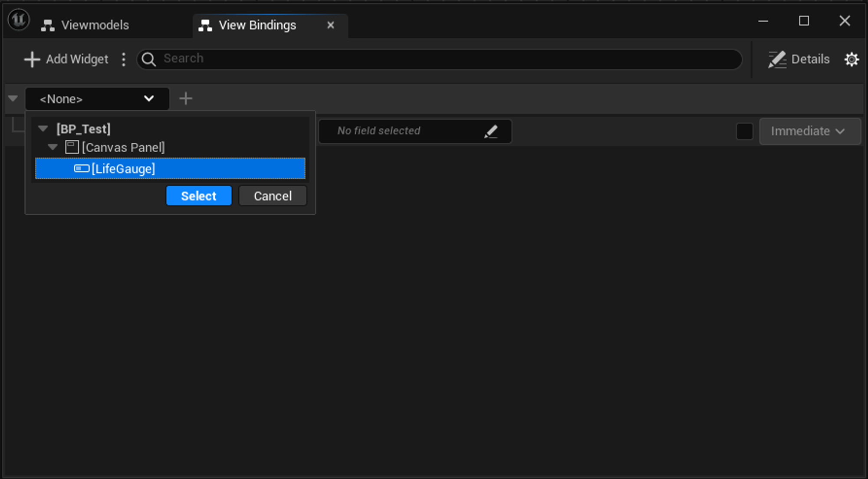Toggle the checkbox beside Immediate

tap(745, 131)
